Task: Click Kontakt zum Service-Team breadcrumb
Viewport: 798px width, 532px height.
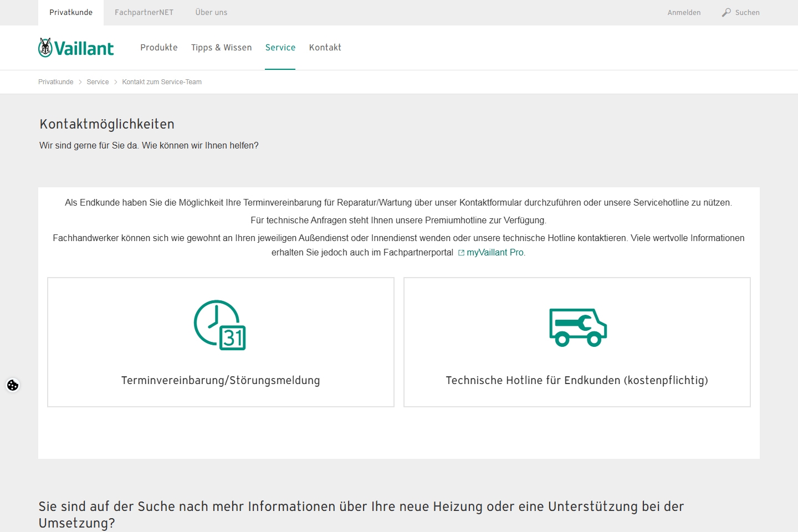Action: coord(162,82)
